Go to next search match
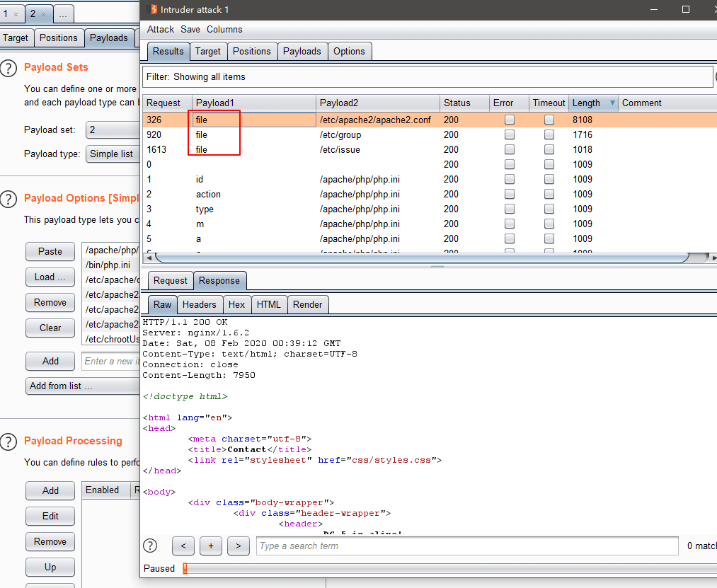This screenshot has height=588, width=717. 239,546
